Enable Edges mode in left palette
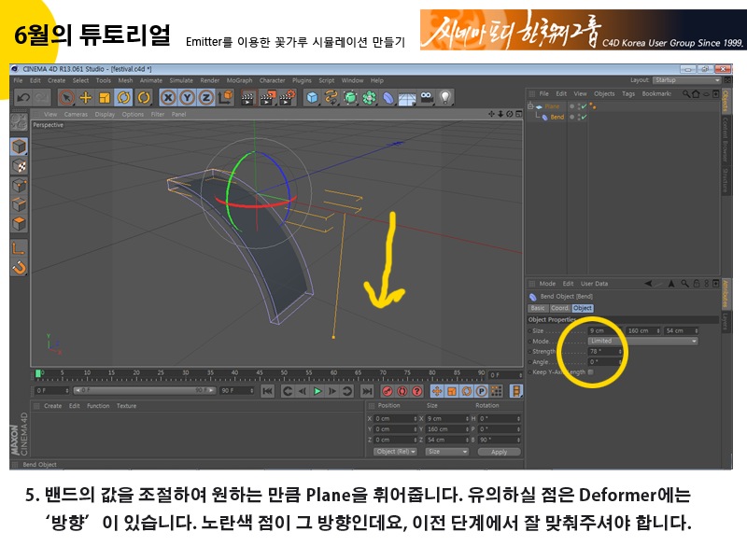This screenshot has width=747, height=560. click(19, 204)
